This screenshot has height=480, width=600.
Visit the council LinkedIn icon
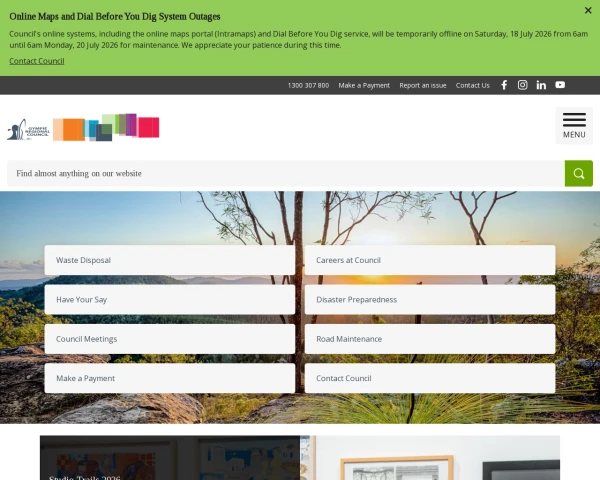click(541, 85)
